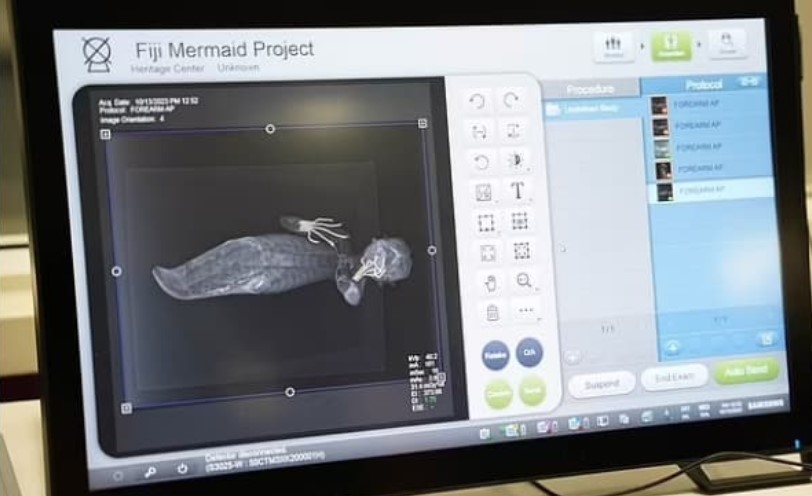This screenshot has height=496, width=812.
Task: Click the green workflow step button at top
Action: [671, 44]
